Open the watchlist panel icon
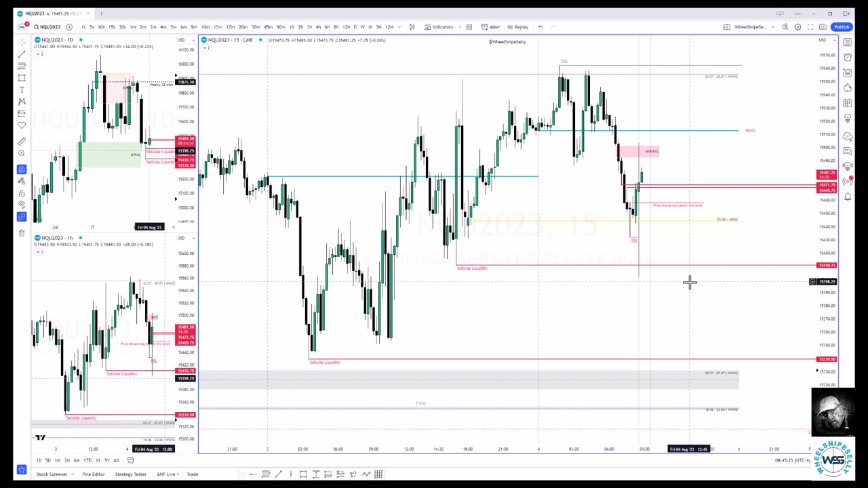Image resolution: width=868 pixels, height=488 pixels. (x=848, y=43)
